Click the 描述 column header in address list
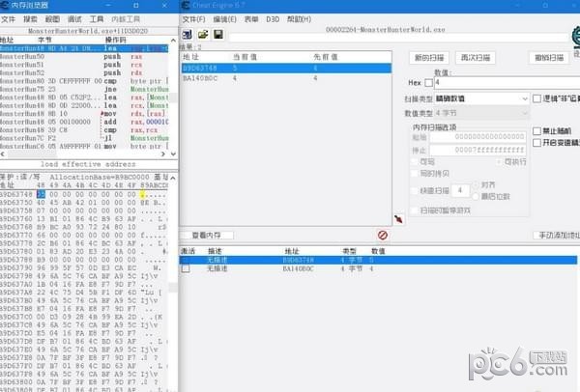Image resolution: width=580 pixels, height=392 pixels. pyautogui.click(x=215, y=251)
